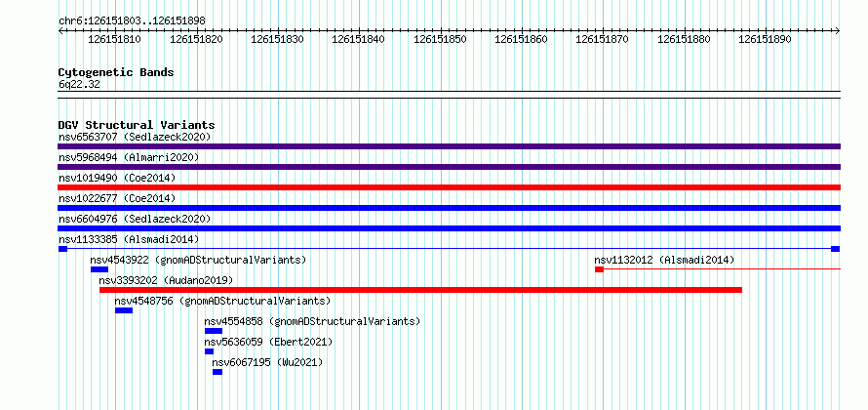Click the nsv4548756 (gnomADStructuralVariants) label
The image size is (868, 410).
coord(222,301)
